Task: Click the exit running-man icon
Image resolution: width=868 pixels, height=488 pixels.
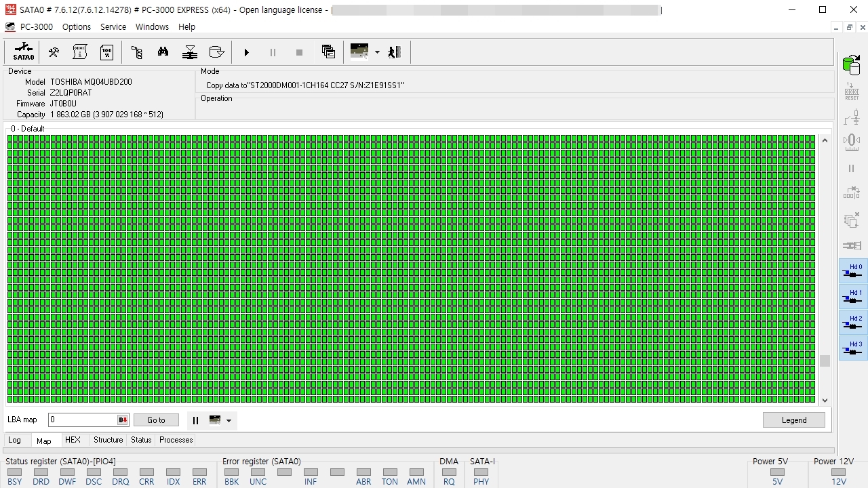Action: (x=395, y=52)
